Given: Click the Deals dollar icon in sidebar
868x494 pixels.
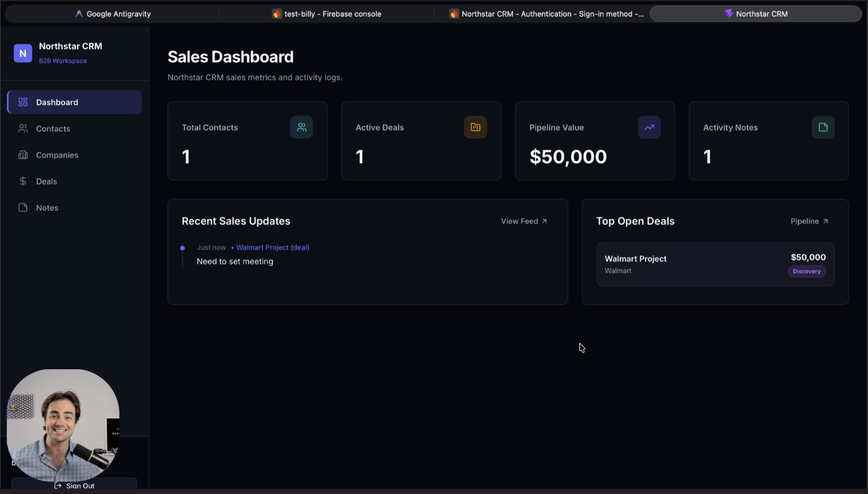Looking at the screenshot, I should (23, 182).
